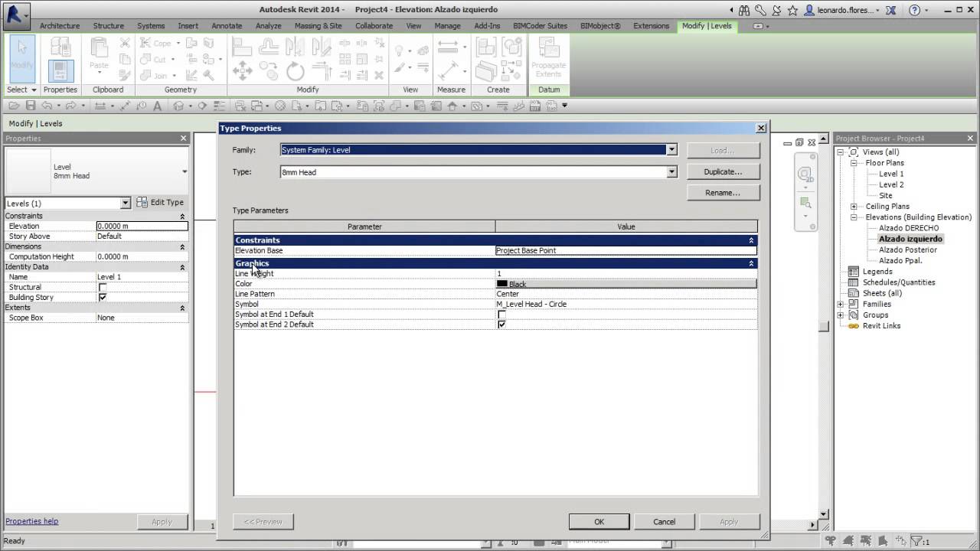Click the Elevation value field 0.0000 m
The width and height of the screenshot is (980, 551).
tap(142, 227)
